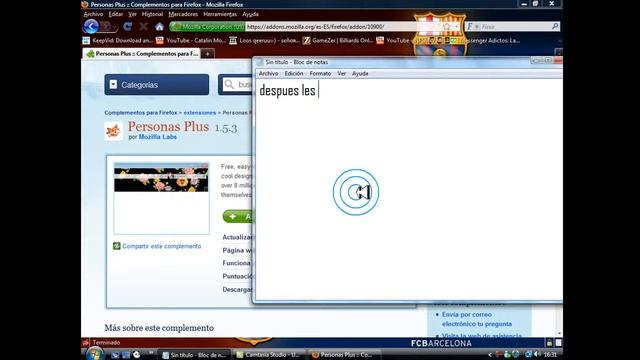Click the Personas Plus fox icon

click(113, 131)
